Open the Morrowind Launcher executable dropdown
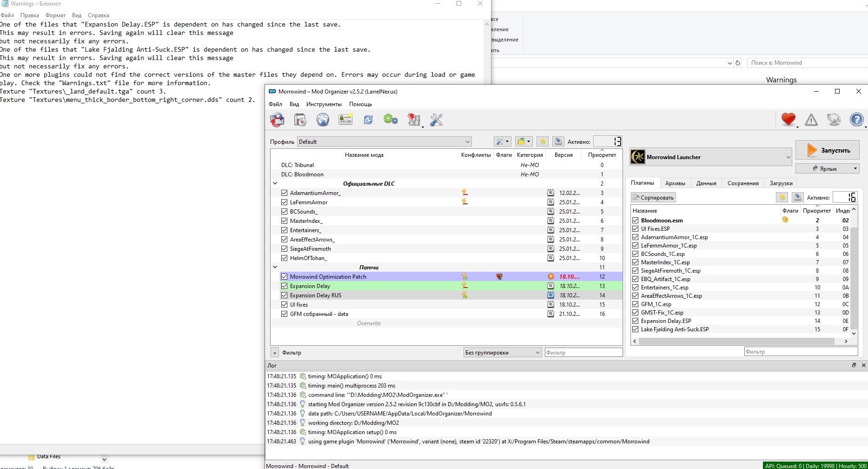This screenshot has height=469, width=868. click(x=711, y=157)
